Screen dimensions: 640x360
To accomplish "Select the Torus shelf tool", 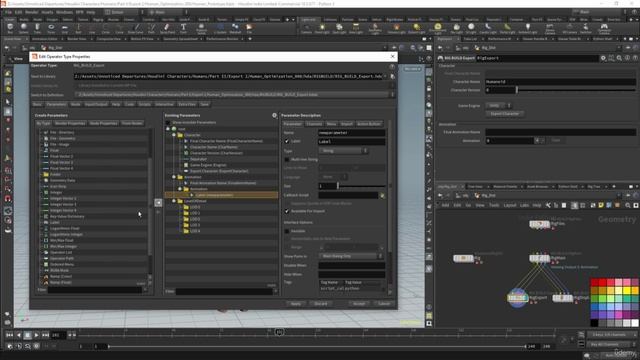I will pos(51,28).
